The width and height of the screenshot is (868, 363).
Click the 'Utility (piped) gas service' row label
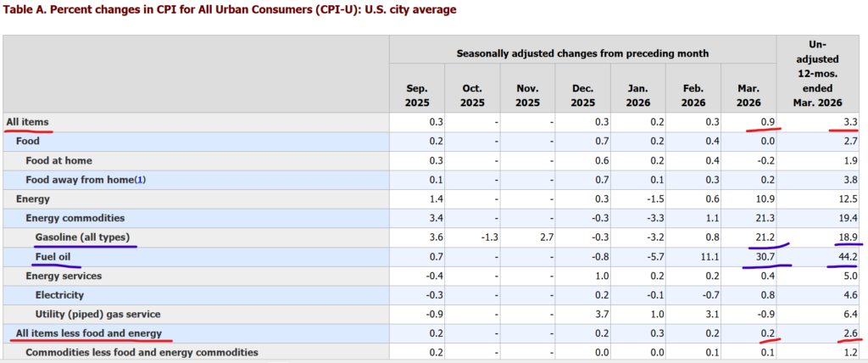click(98, 314)
